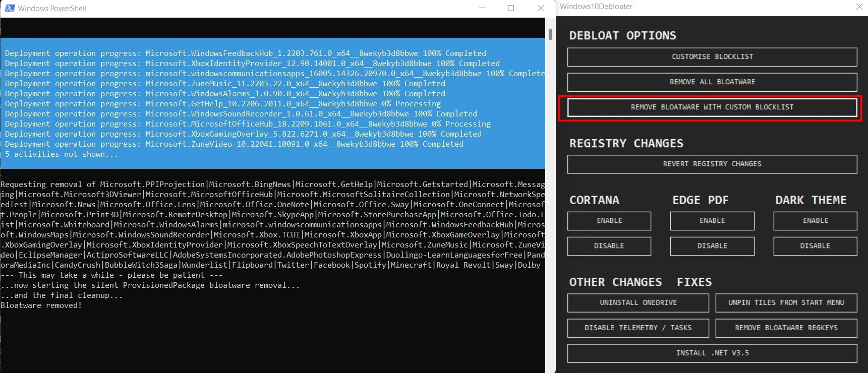Click the WindowsFeedbackHub deployment progress line
This screenshot has width=868, height=373.
tap(246, 53)
